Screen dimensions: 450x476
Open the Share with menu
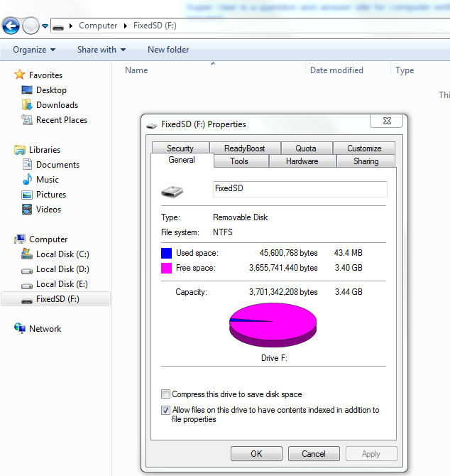click(x=101, y=50)
